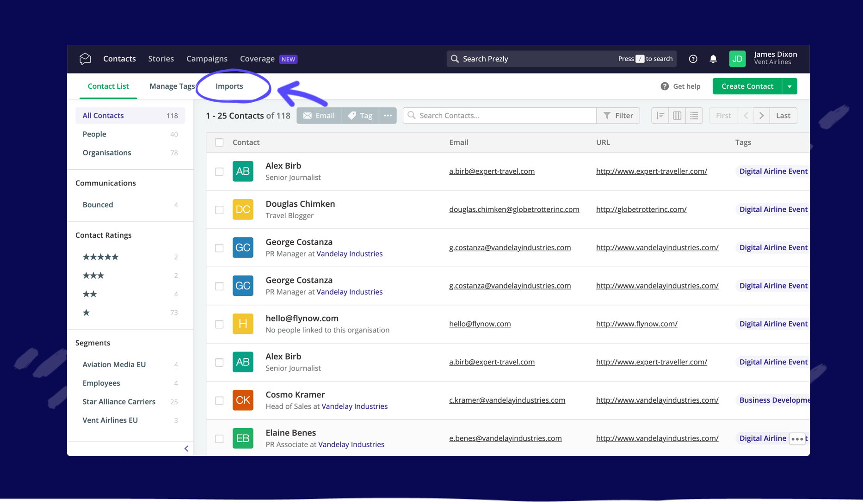The image size is (863, 504).
Task: Click the Tag bulk action button
Action: 360,116
